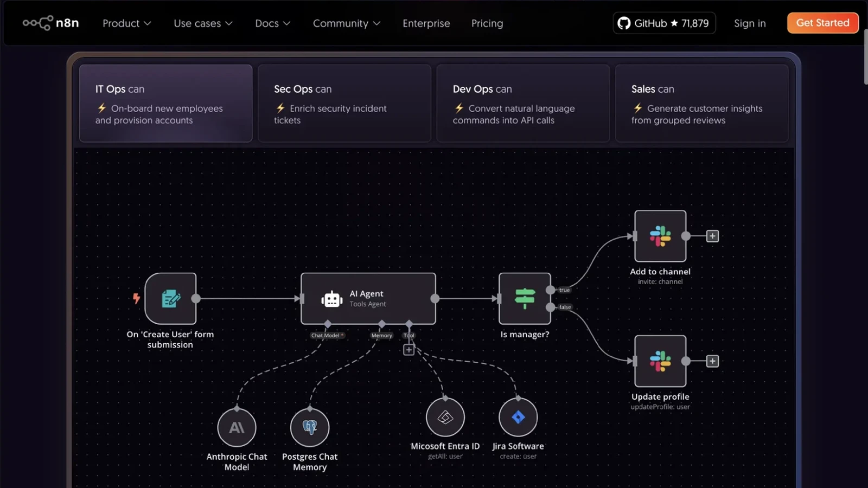Expand the Use cases menu
The width and height of the screenshot is (868, 488).
203,23
